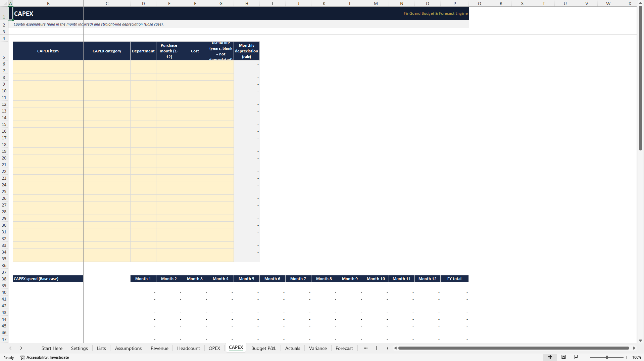Open the Assumptions sheet tab
The height and width of the screenshot is (361, 644).
pyautogui.click(x=129, y=348)
